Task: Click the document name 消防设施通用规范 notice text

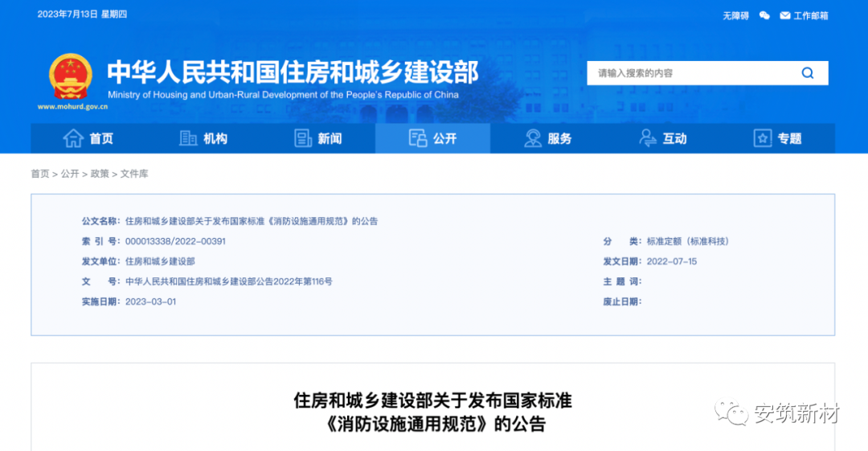Action: pos(252,221)
